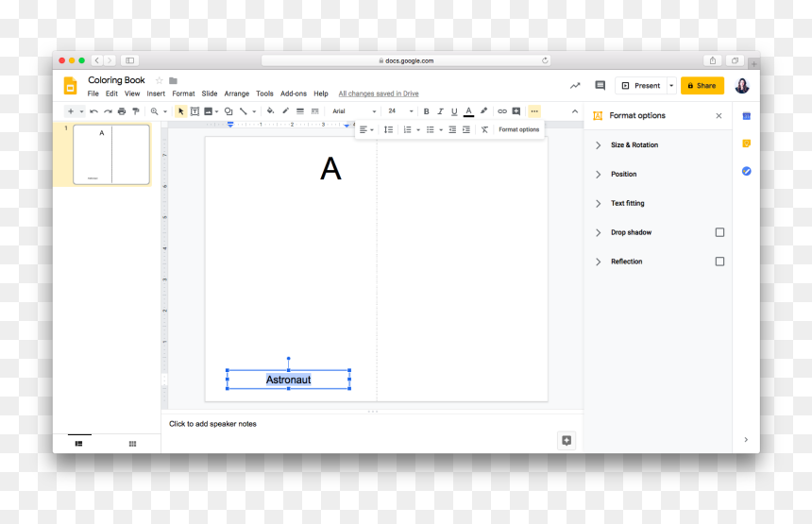
Task: Click the bulleted list icon
Action: 430,129
